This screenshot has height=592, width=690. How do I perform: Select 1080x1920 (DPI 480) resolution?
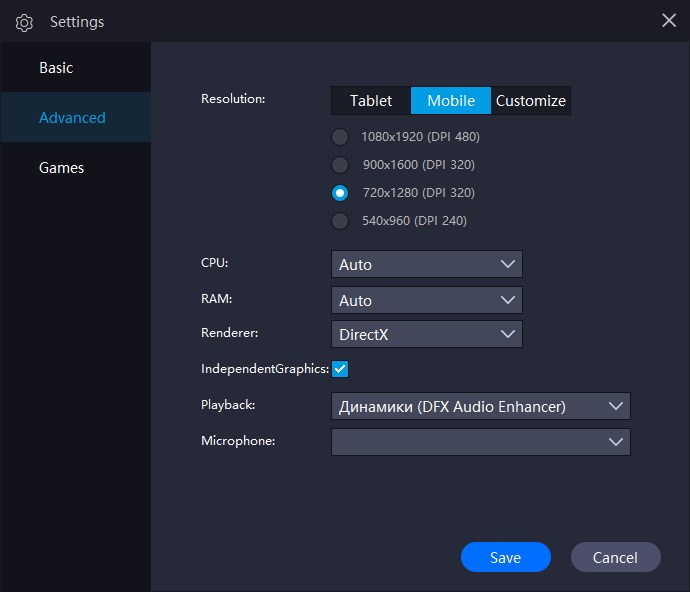click(x=341, y=137)
